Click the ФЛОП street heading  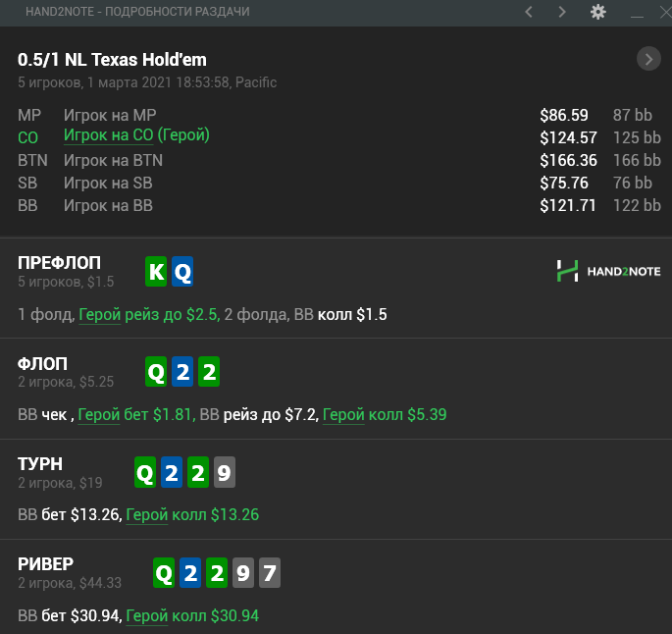tap(42, 364)
